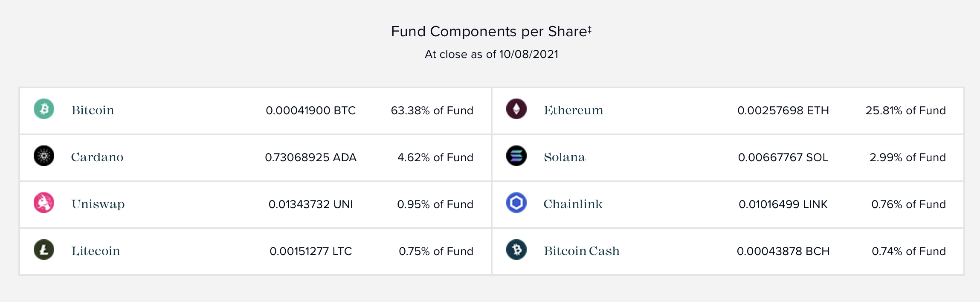Screen dimensions: 980x302
Task: Open the Bitcoin link
Action: 93,110
